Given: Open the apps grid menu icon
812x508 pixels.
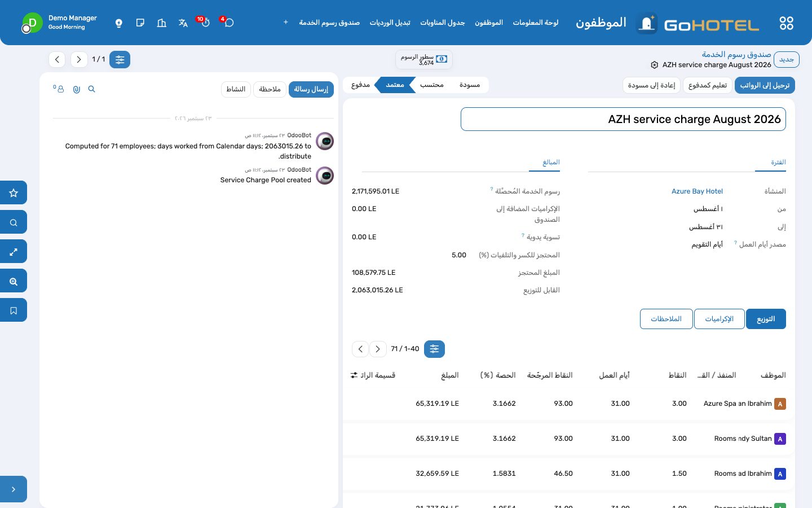Looking at the screenshot, I should pos(786,23).
